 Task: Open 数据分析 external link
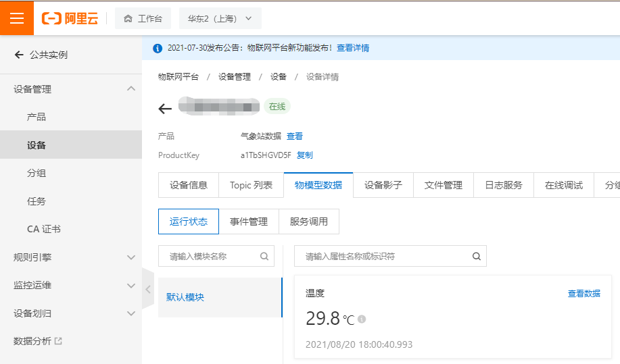(38, 341)
